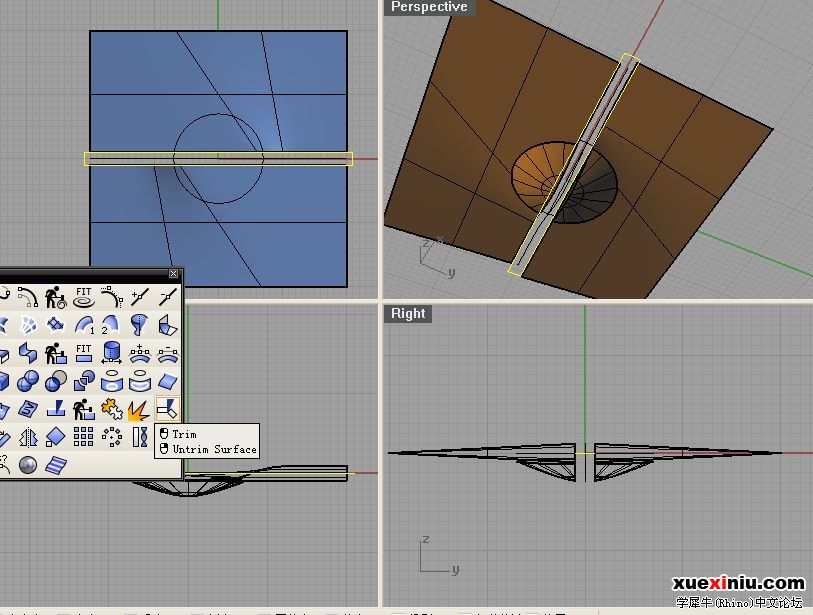The height and width of the screenshot is (615, 813).
Task: Click the Boolean difference spheres icon
Action: [55, 381]
